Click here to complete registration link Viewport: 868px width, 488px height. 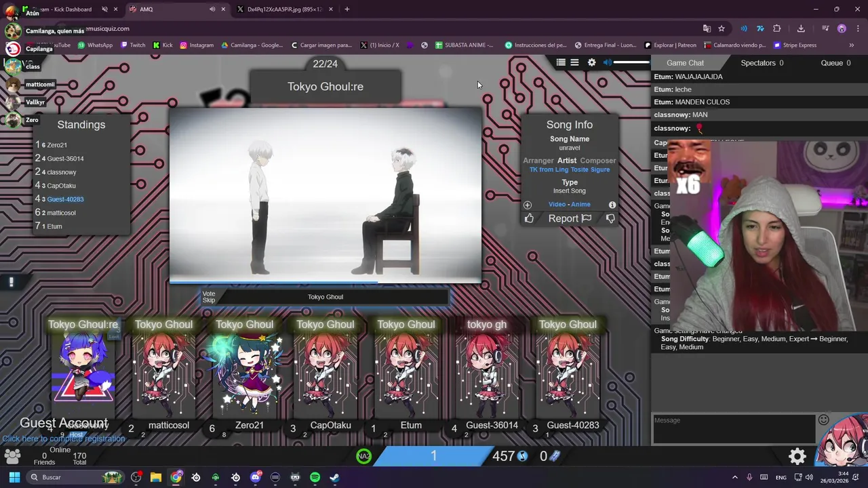pyautogui.click(x=63, y=439)
